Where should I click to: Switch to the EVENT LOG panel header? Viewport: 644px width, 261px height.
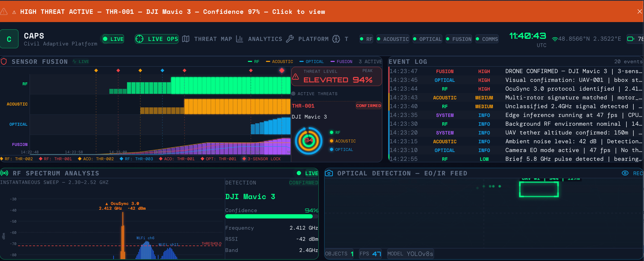pyautogui.click(x=408, y=61)
